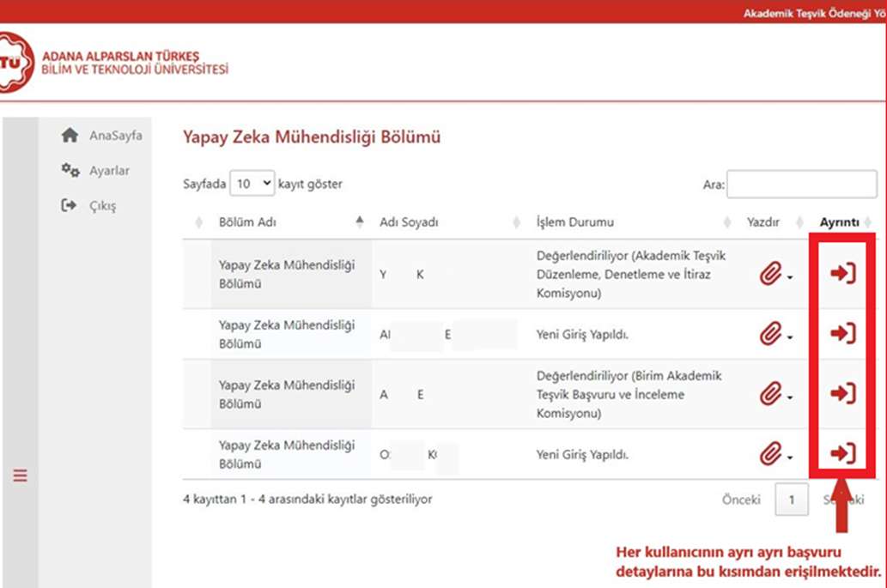Open details icon for O K row
887x588 pixels.
[x=843, y=453]
